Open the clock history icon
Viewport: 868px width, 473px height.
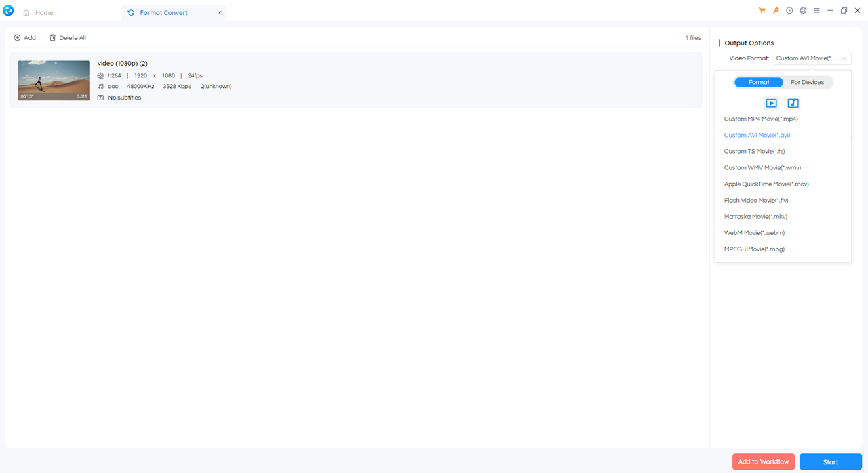click(x=789, y=11)
